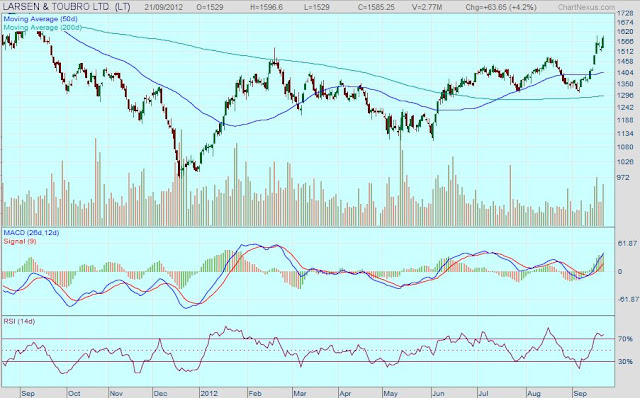Click the 1620 price axis label
This screenshot has height=398, width=640.
tap(625, 31)
